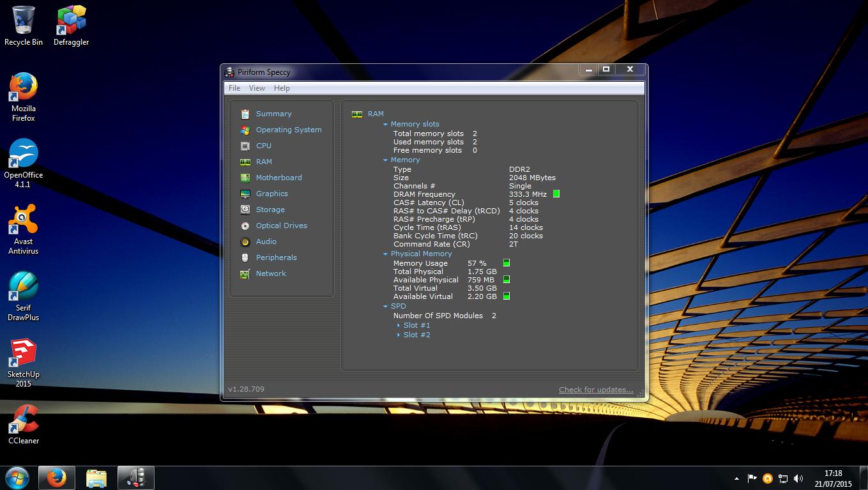The image size is (868, 490).
Task: Click the CAS# Latency (CL) label
Action: tap(429, 203)
